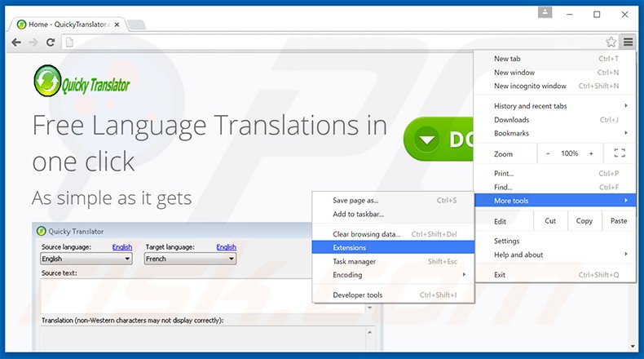Click the user profile icon in title bar
Image resolution: width=644 pixels, height=359 pixels.
(x=545, y=12)
